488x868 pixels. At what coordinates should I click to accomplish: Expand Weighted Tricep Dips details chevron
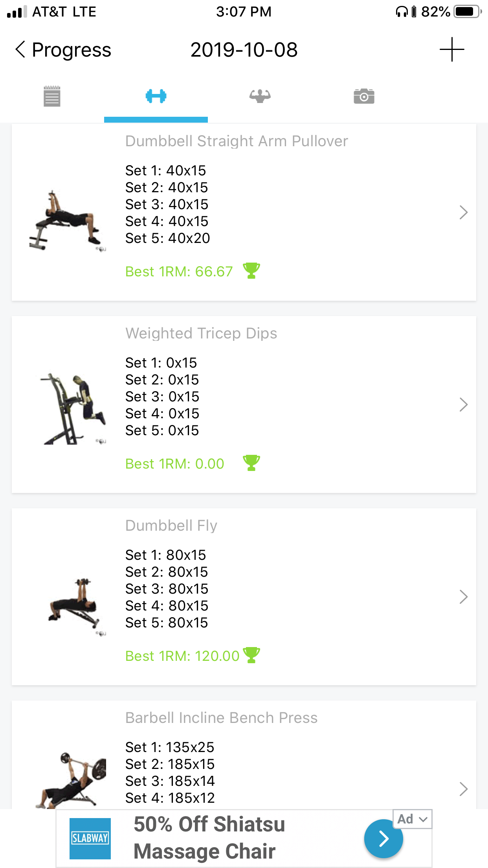464,405
